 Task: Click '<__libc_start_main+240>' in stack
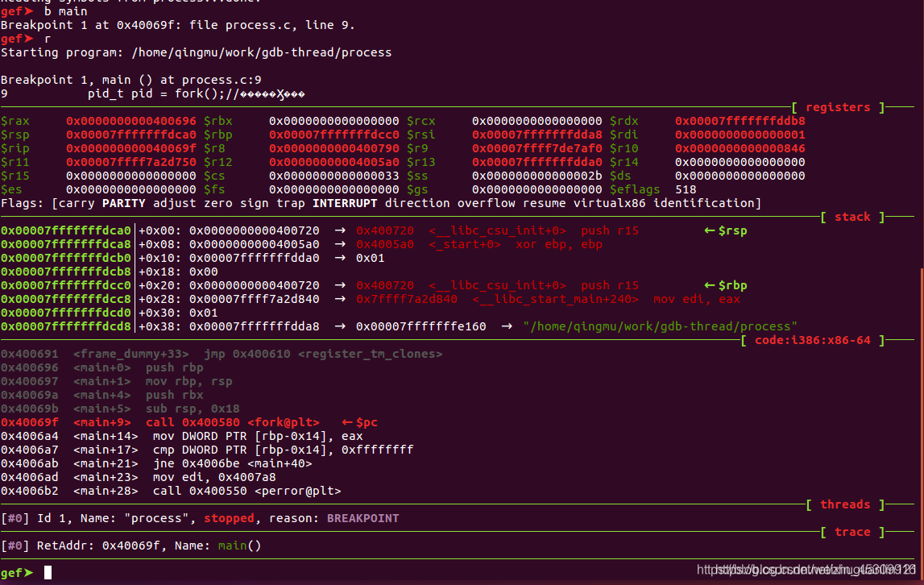pos(555,299)
